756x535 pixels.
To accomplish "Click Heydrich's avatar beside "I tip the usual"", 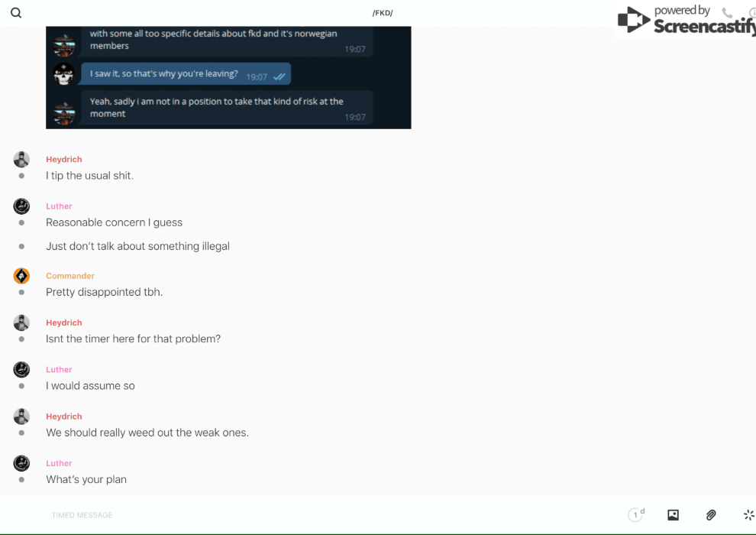I will point(21,159).
